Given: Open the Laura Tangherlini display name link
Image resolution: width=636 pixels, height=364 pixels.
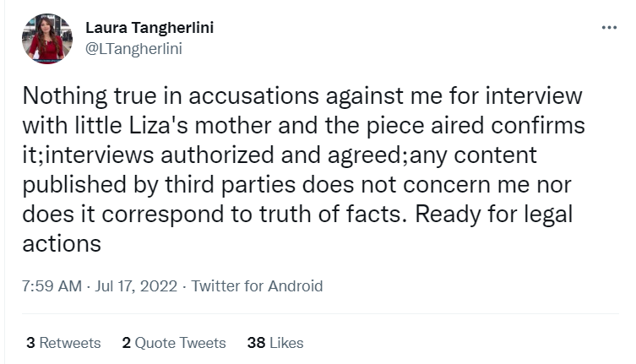Looking at the screenshot, I should [149, 28].
